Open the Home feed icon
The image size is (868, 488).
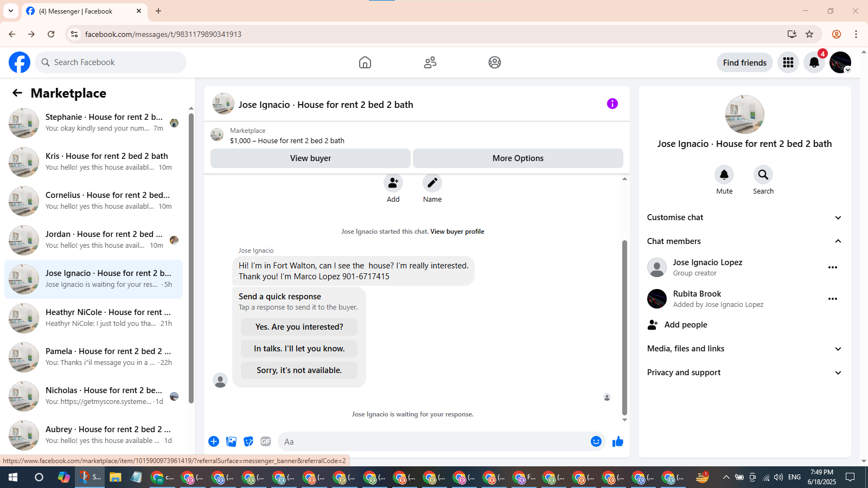(x=365, y=62)
